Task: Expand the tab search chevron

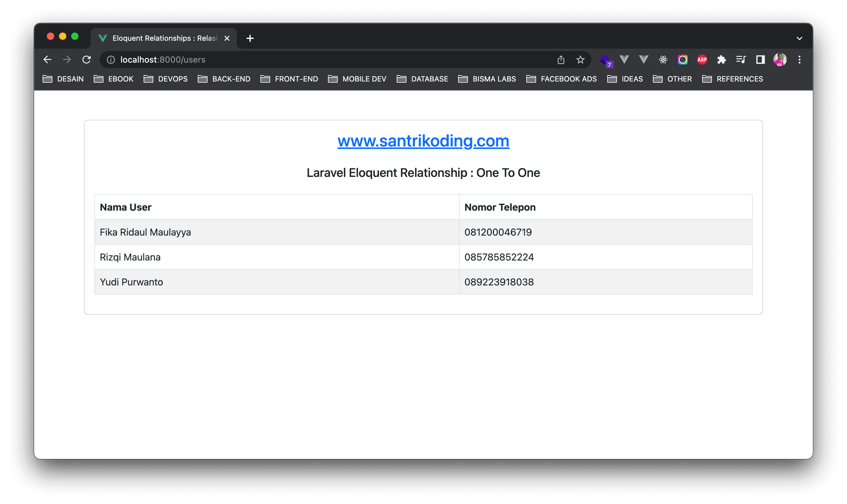Action: [800, 38]
